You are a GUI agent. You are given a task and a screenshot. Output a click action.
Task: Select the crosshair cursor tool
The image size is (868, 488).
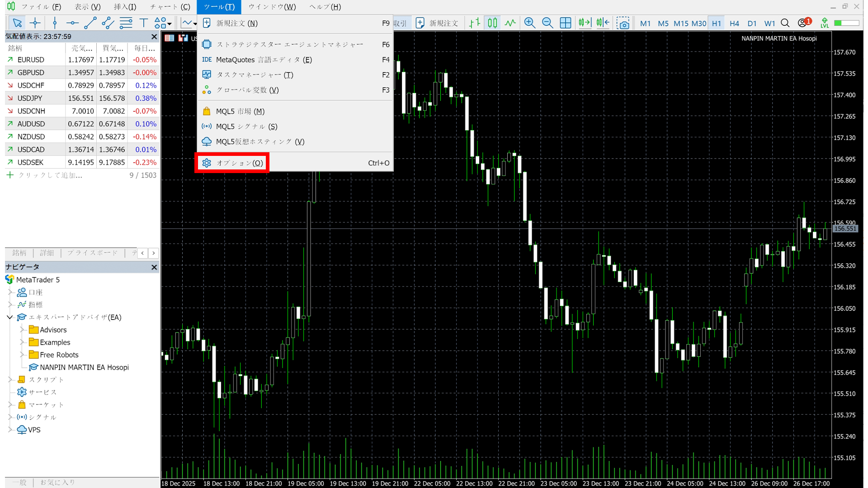pos(35,23)
